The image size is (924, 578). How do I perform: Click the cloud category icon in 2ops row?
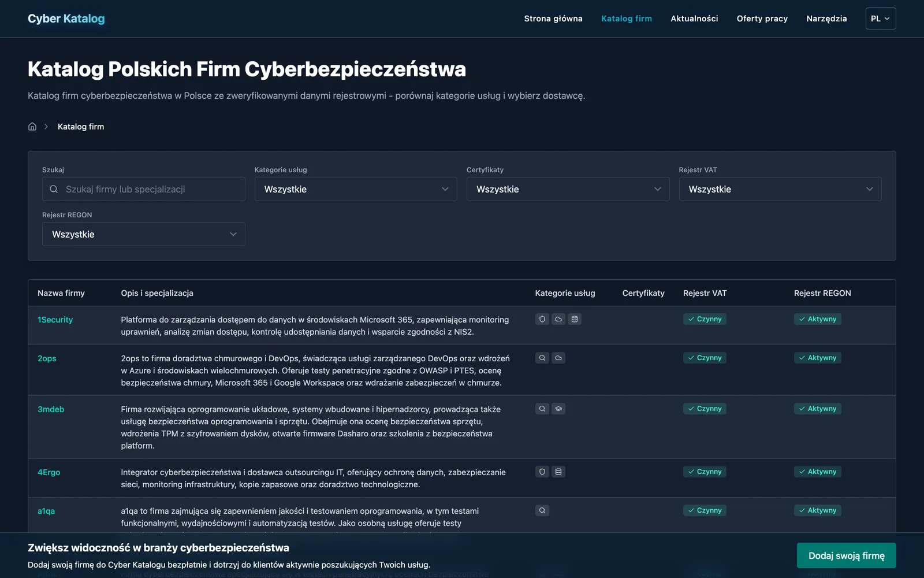(558, 358)
